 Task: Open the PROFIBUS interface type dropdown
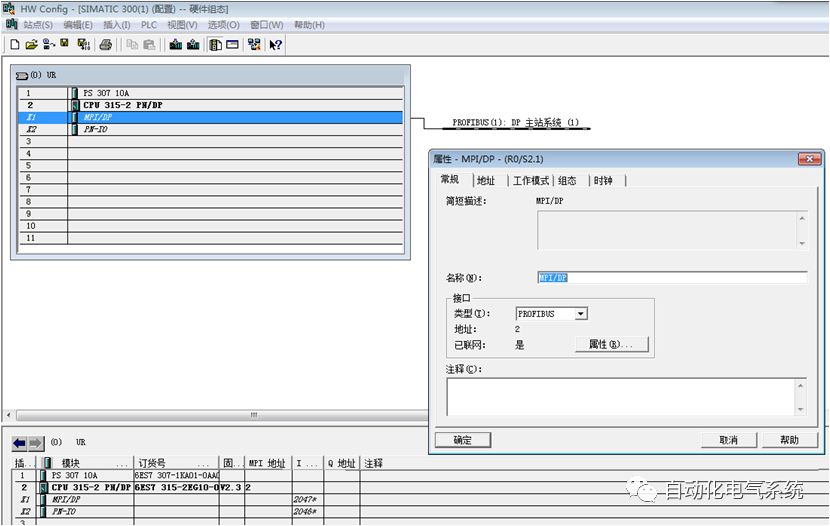pyautogui.click(x=581, y=314)
